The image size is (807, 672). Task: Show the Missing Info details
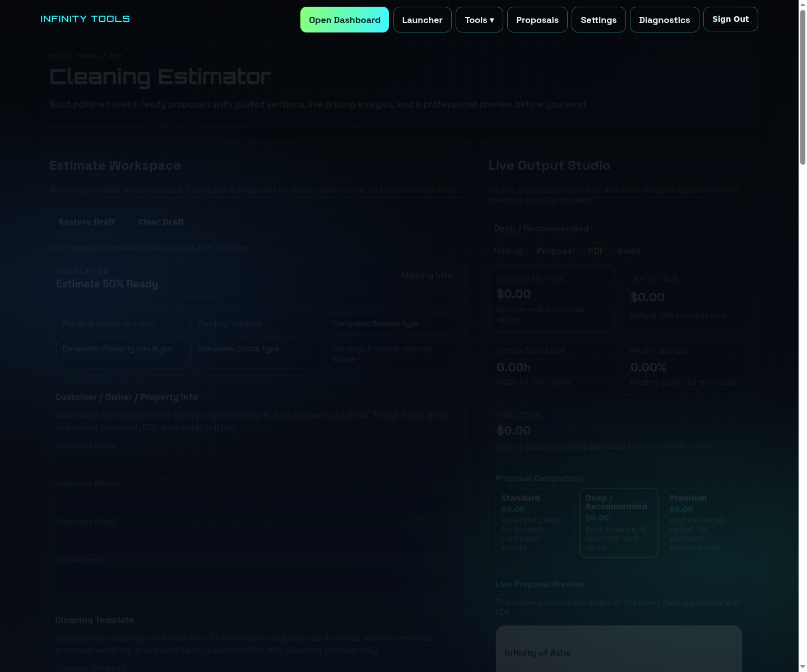point(426,276)
